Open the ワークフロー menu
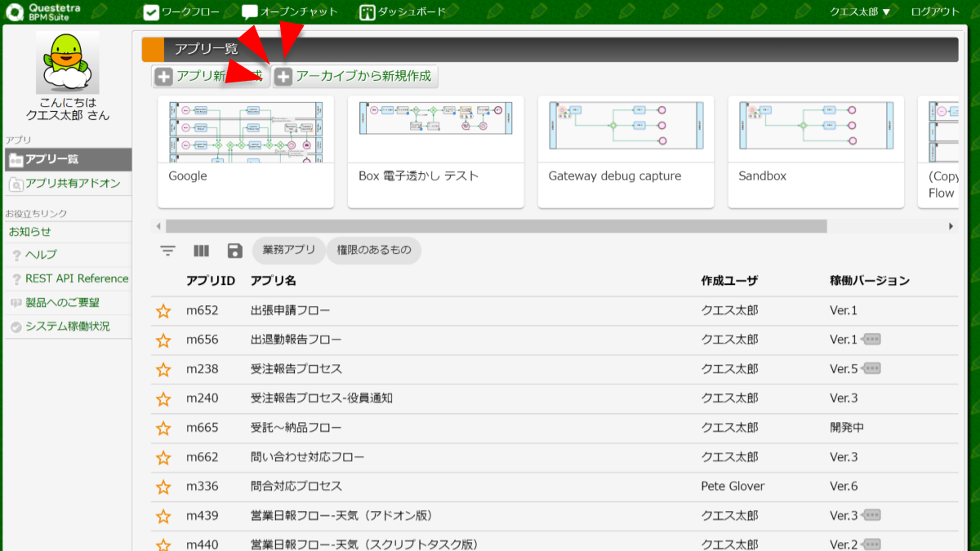 (181, 12)
